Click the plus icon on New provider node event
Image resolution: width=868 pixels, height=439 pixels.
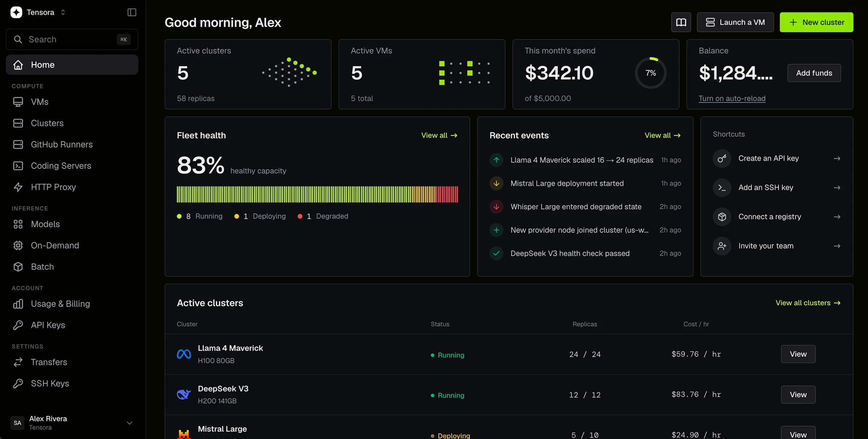[497, 230]
